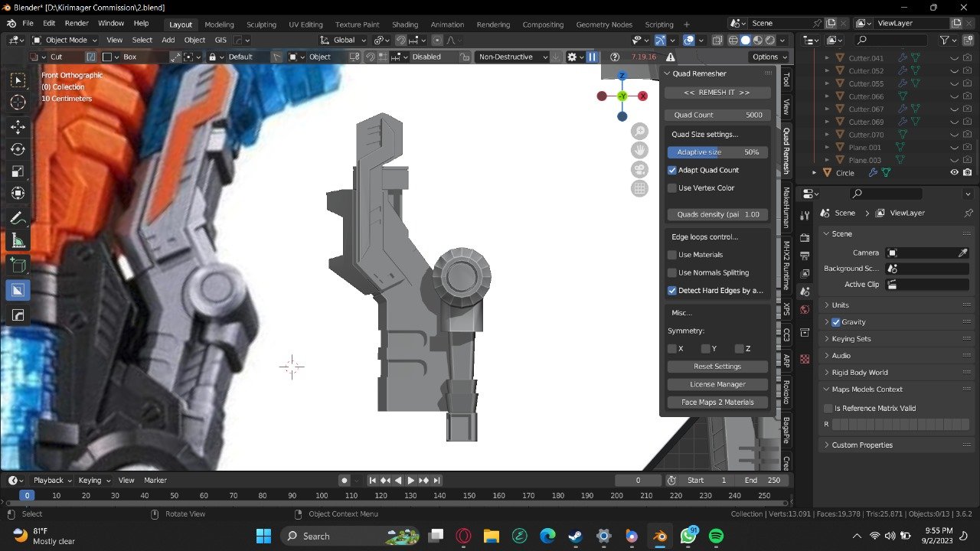980x551 pixels.
Task: Switch to the Sculpting workspace tab
Action: tap(261, 24)
